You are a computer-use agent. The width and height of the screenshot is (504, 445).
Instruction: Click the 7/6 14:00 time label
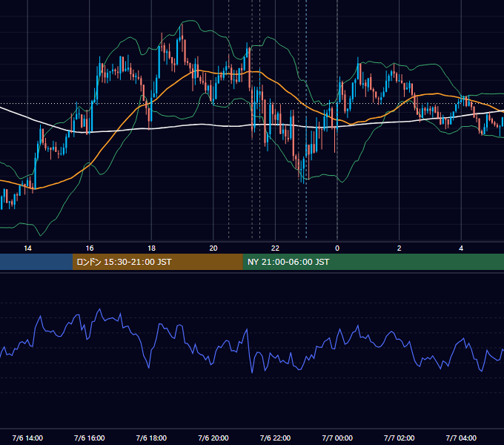point(27,438)
